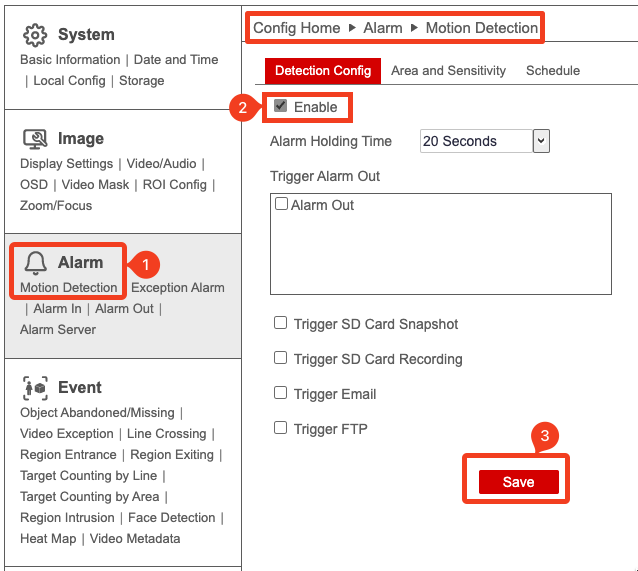Check the Alarm Out checkbox
Image resolution: width=638 pixels, height=571 pixels.
tap(281, 205)
